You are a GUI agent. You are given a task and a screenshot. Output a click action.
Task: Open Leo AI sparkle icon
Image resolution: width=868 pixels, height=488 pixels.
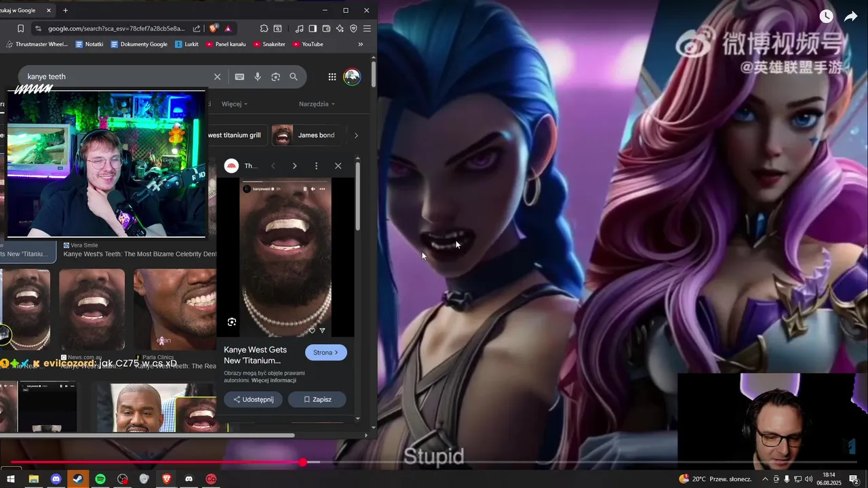pos(340,28)
